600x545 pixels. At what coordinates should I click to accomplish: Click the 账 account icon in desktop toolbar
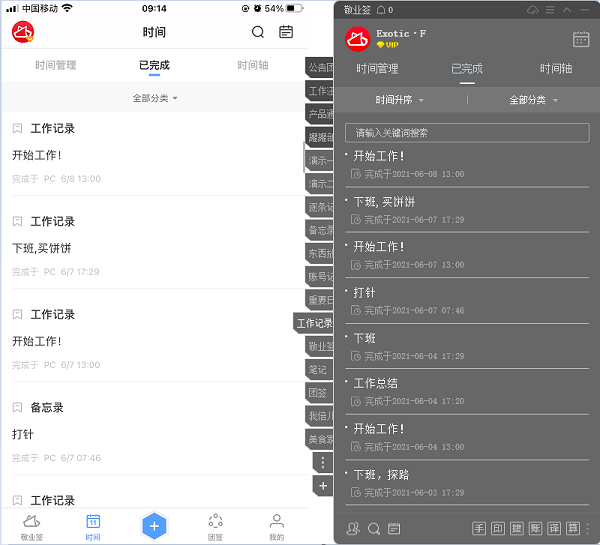[535, 529]
